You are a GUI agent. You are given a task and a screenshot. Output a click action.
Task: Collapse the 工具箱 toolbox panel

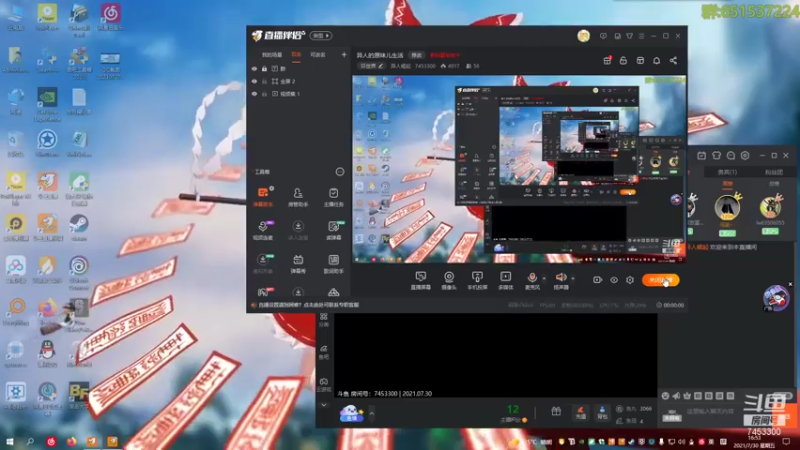[x=340, y=172]
